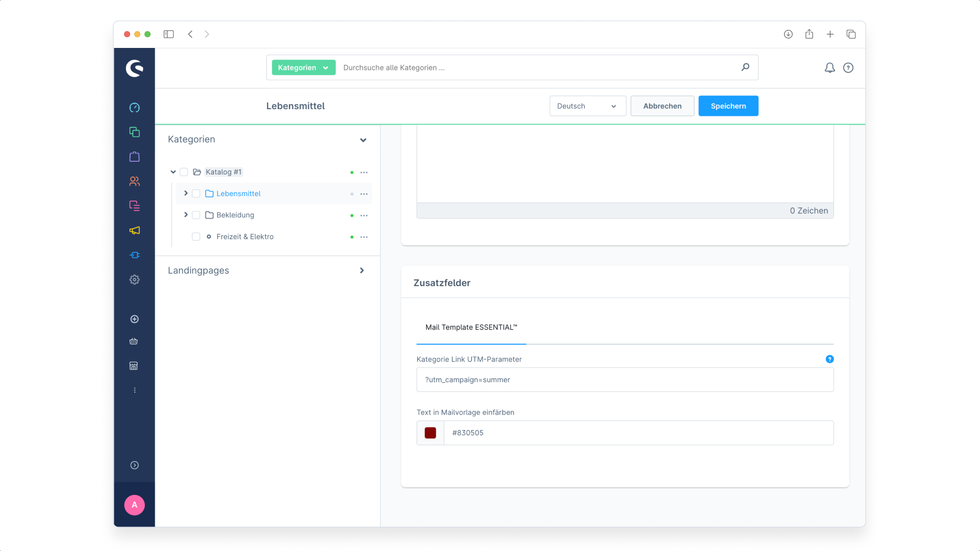The height and width of the screenshot is (551, 980).
Task: Click the Shopware logo
Action: point(134,68)
